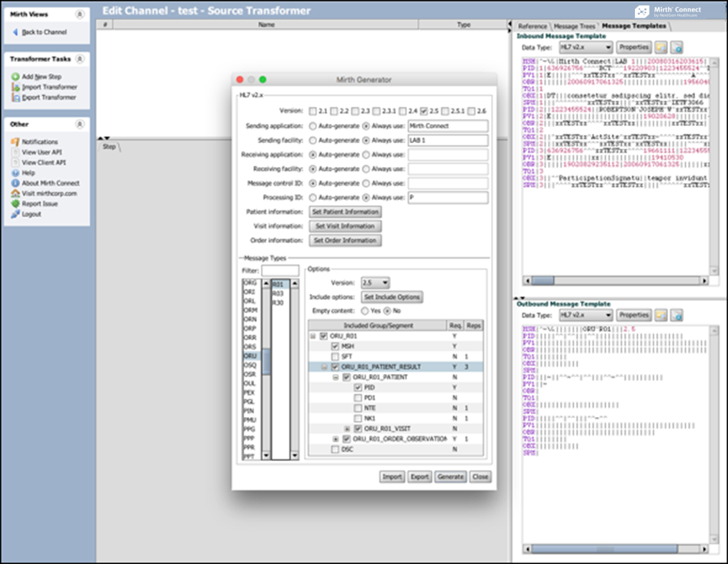Open the Options Version 2.5 dropdown
Screen dimensions: 728x564
click(375, 283)
